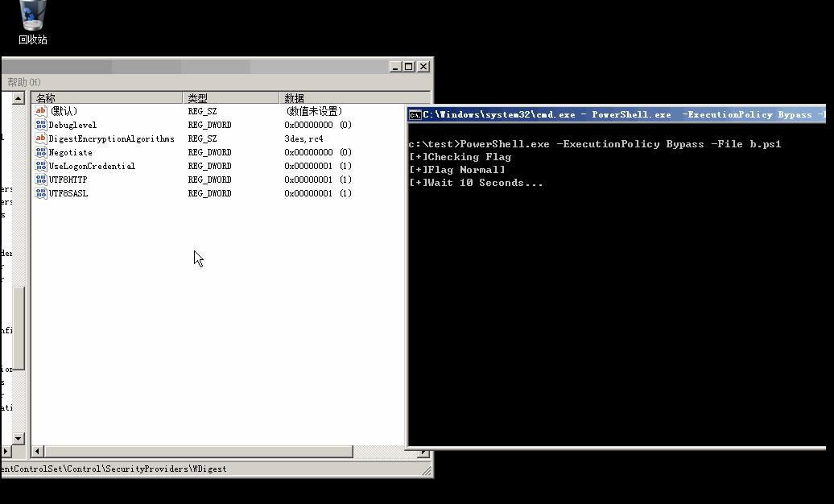This screenshot has height=504, width=834.
Task: Select the (默认) default string value icon
Action: pyautogui.click(x=41, y=110)
